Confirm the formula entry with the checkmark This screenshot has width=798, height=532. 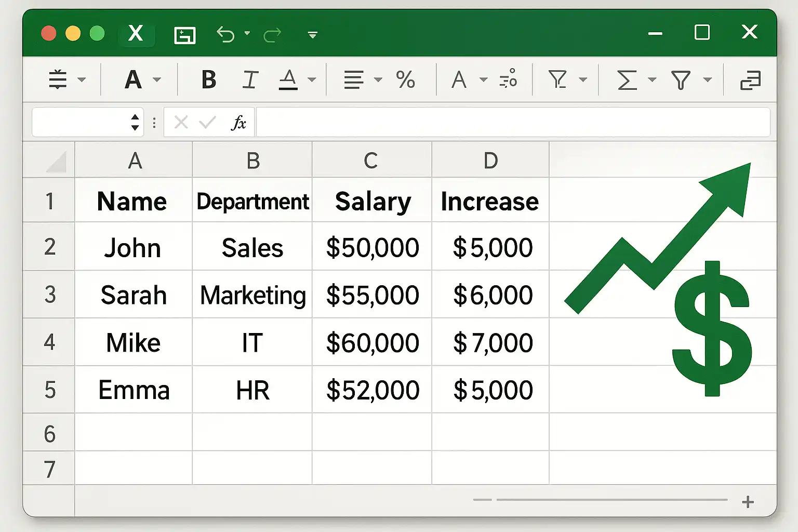tap(207, 122)
